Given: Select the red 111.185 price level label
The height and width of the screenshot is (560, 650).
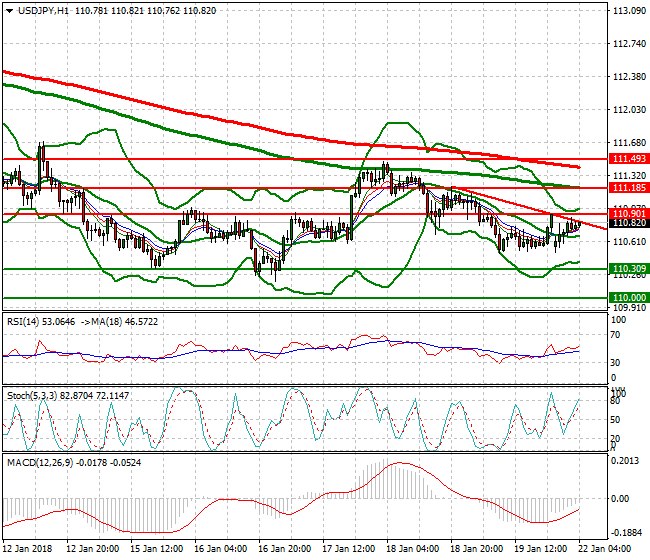Looking at the screenshot, I should coord(629,188).
